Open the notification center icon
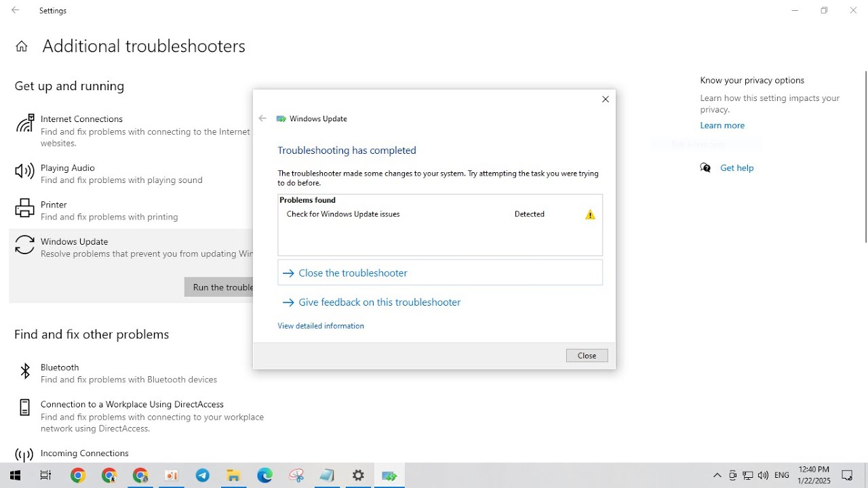Screen dimensions: 868x488 coord(847,476)
